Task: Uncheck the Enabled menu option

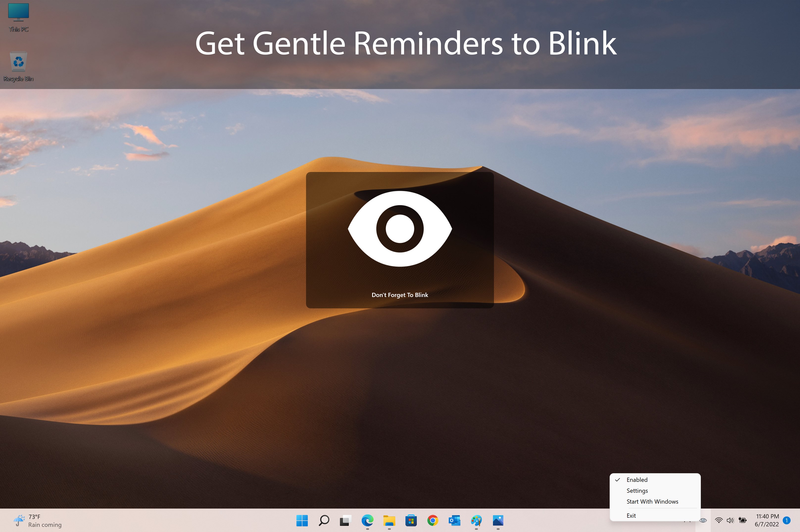Action: pyautogui.click(x=637, y=480)
